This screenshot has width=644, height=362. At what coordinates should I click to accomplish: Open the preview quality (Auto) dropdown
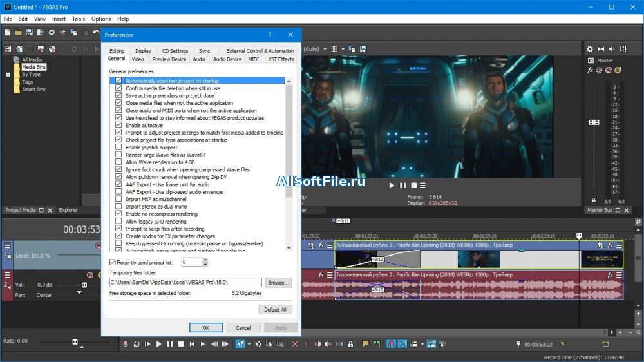pyautogui.click(x=325, y=49)
